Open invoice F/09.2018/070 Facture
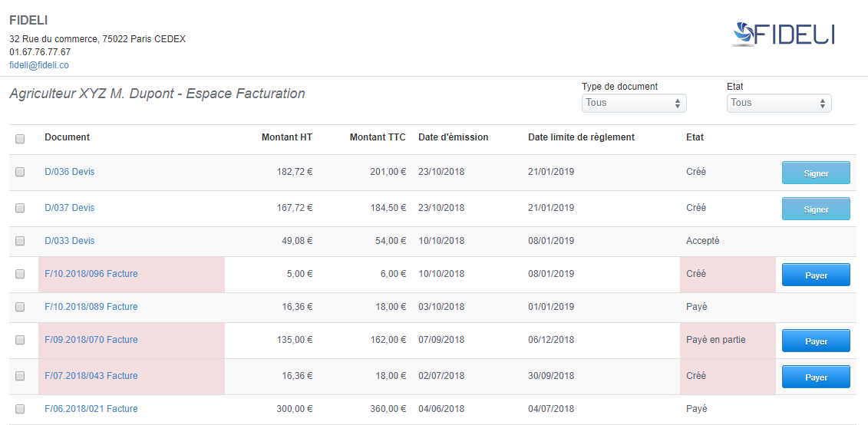Screen dimensions: 868x425 (x=91, y=339)
